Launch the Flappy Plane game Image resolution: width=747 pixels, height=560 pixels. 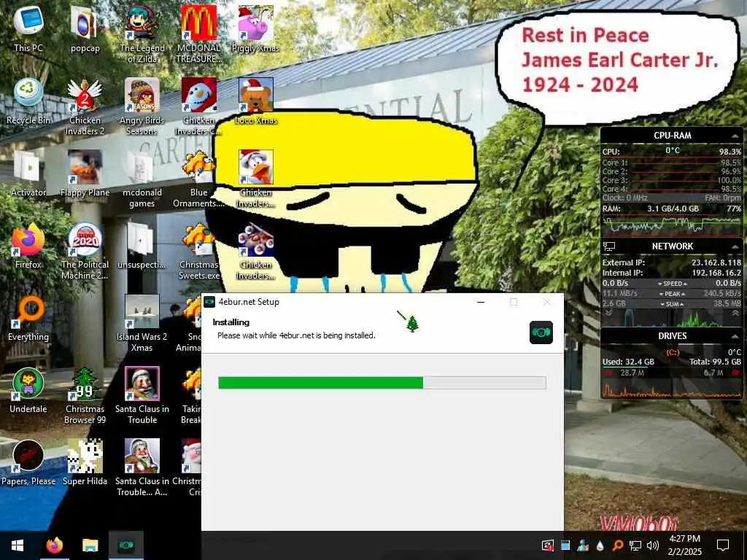tap(85, 174)
